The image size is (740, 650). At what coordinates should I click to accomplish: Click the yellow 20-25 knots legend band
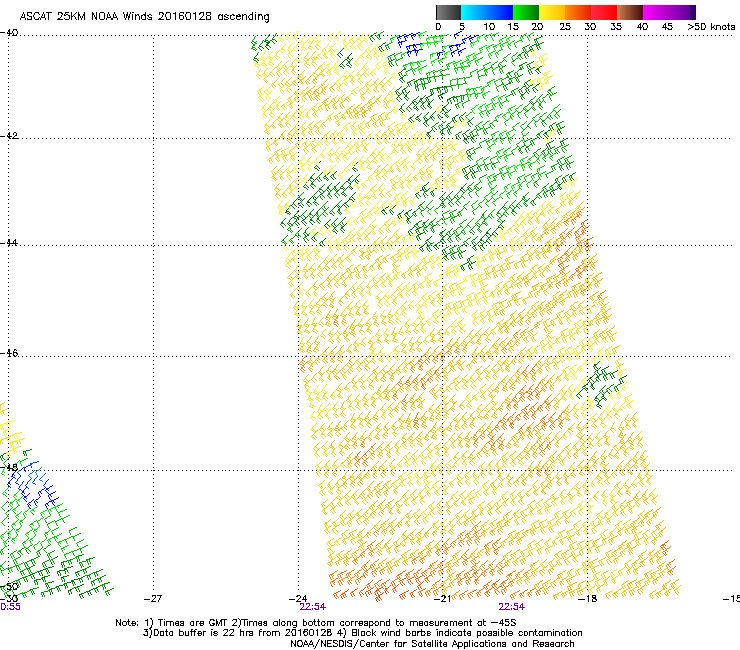click(552, 12)
